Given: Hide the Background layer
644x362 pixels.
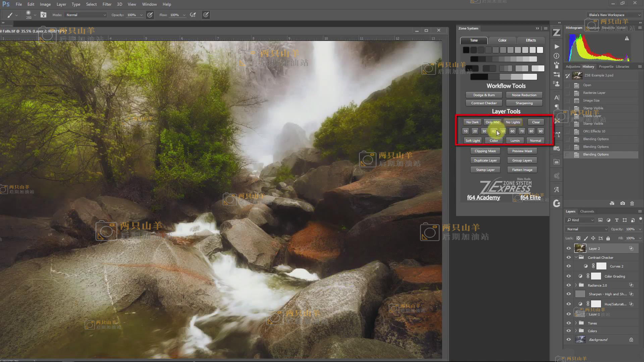Looking at the screenshot, I should 569,340.
